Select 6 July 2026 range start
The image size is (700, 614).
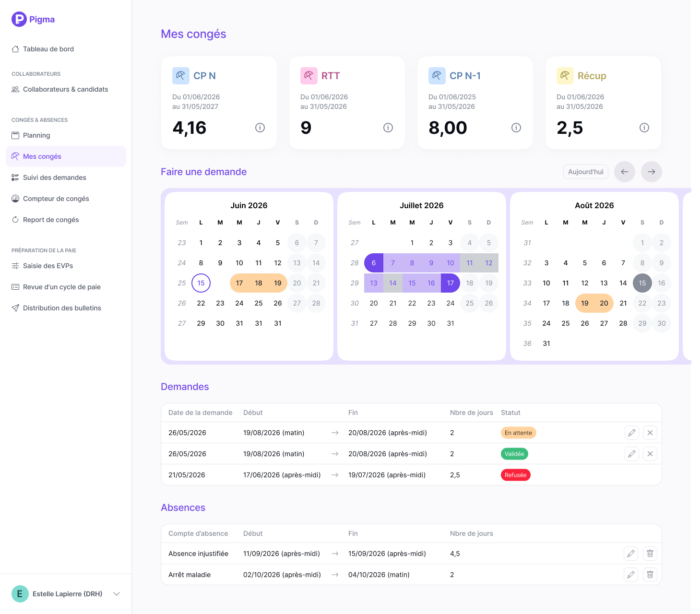point(374,263)
